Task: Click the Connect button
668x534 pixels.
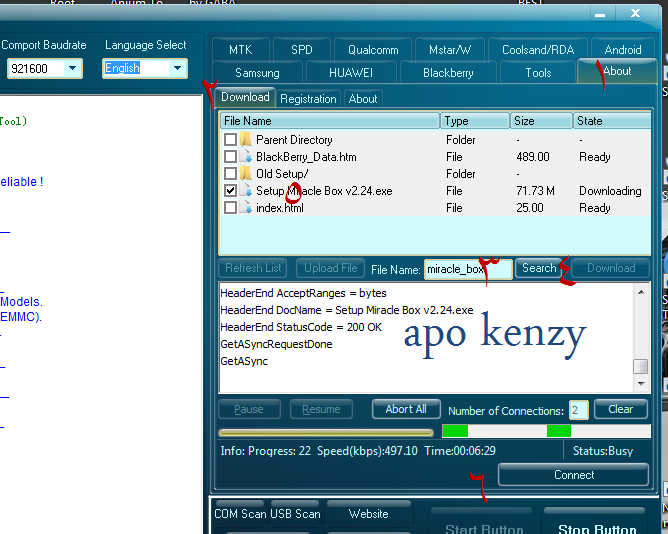Action: (573, 475)
